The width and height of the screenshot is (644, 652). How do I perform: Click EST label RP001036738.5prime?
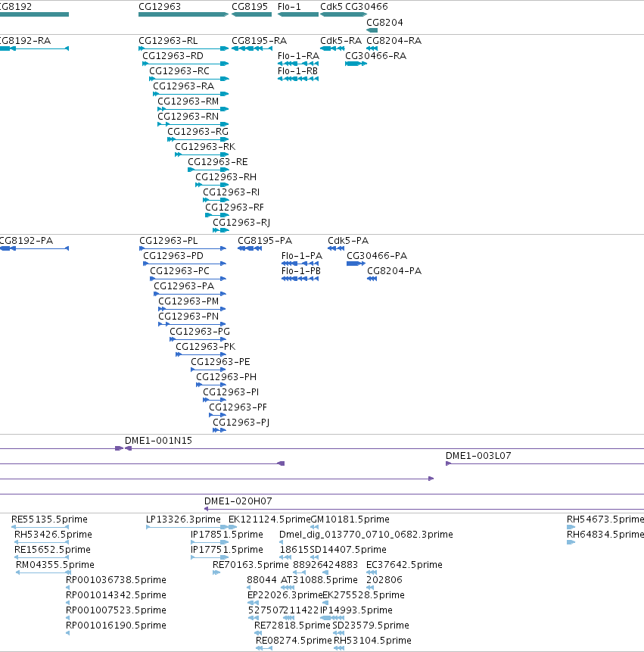pos(116,580)
